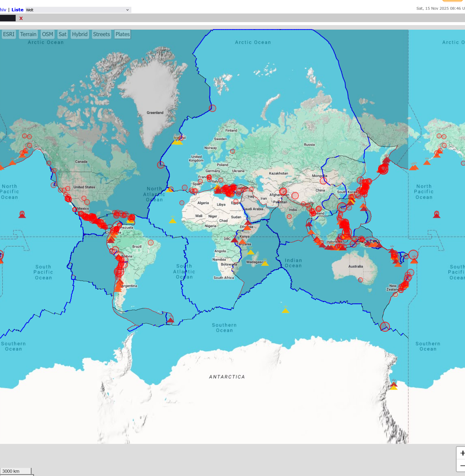Image resolution: width=465 pixels, height=476 pixels.
Task: Click the earthquake circle east of Greenland
Action: pyautogui.click(x=212, y=108)
